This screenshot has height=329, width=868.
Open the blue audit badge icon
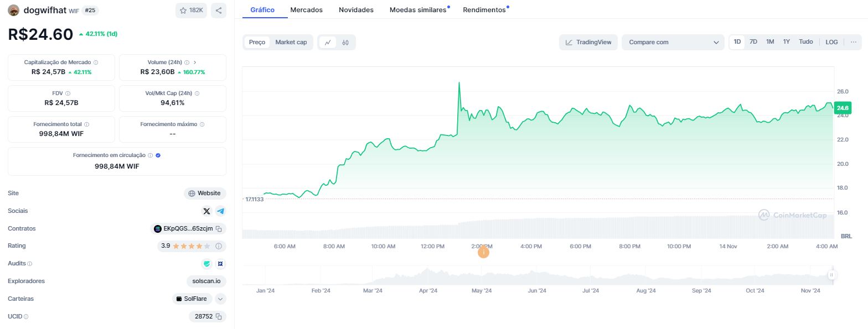pos(220,264)
